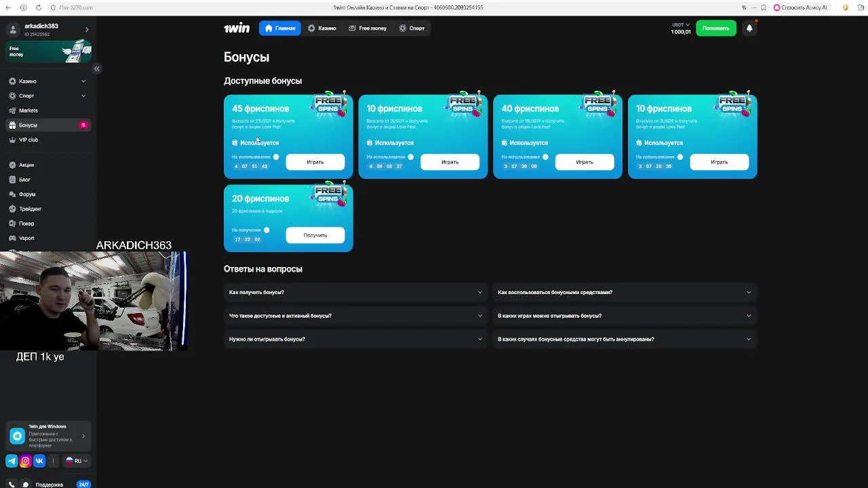
Task: Open Покер in the sidebar
Action: (26, 224)
